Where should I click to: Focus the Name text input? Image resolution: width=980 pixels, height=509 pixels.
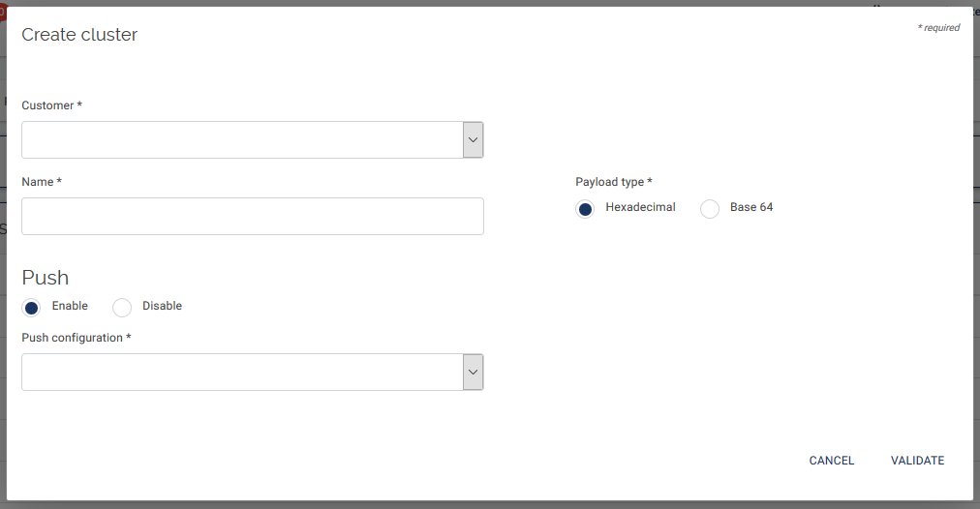pyautogui.click(x=252, y=217)
